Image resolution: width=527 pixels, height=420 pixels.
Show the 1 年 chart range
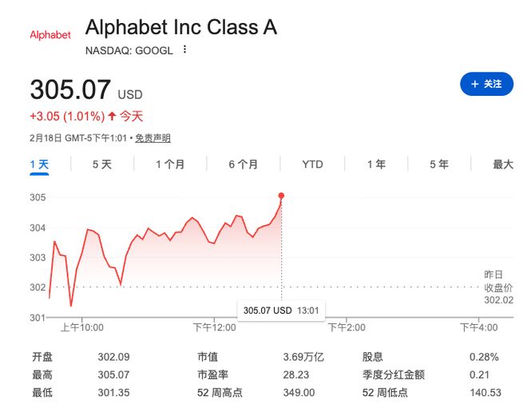[376, 164]
